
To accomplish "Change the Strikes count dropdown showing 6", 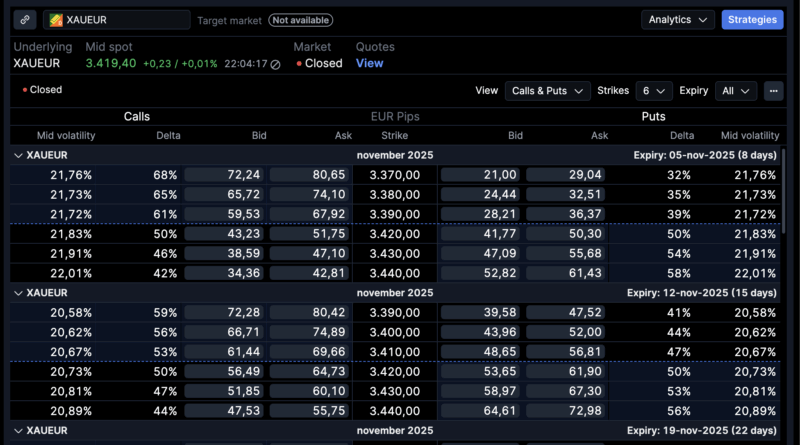I will click(656, 91).
